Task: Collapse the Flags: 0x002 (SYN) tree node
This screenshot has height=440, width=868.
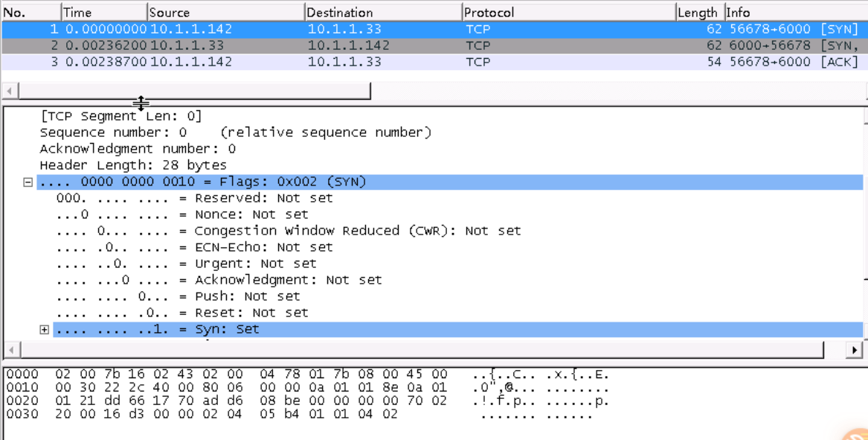Action: pyautogui.click(x=28, y=182)
